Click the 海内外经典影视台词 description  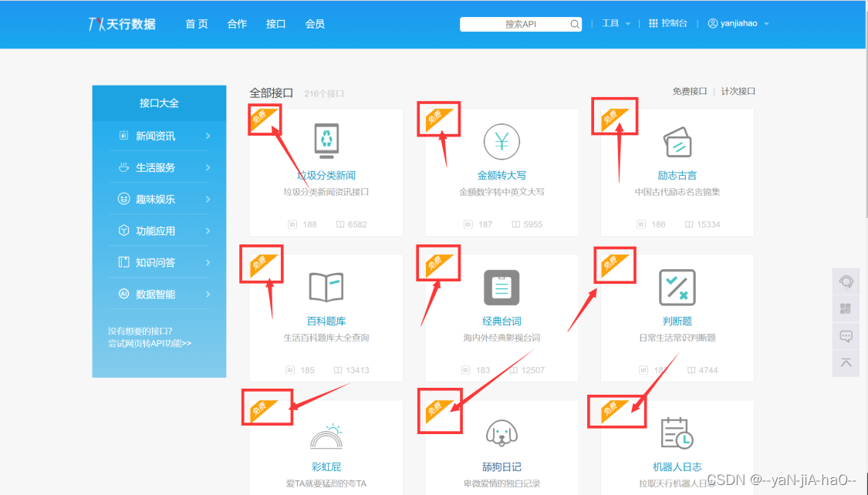tap(502, 338)
